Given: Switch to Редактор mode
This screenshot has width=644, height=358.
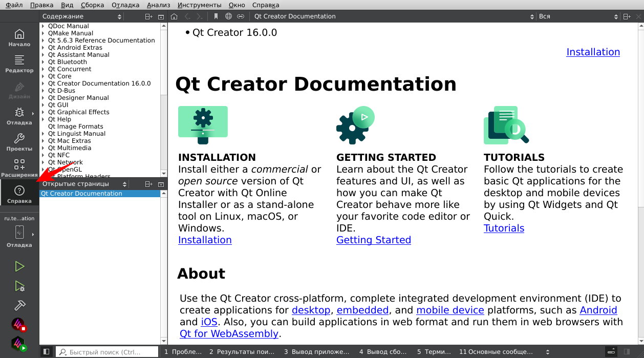Looking at the screenshot, I should point(19,65).
